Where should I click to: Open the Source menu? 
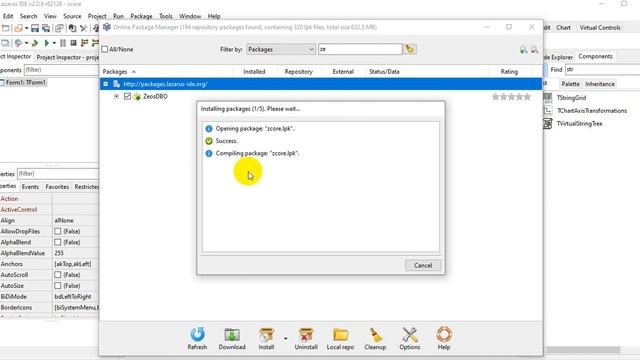[x=72, y=16]
